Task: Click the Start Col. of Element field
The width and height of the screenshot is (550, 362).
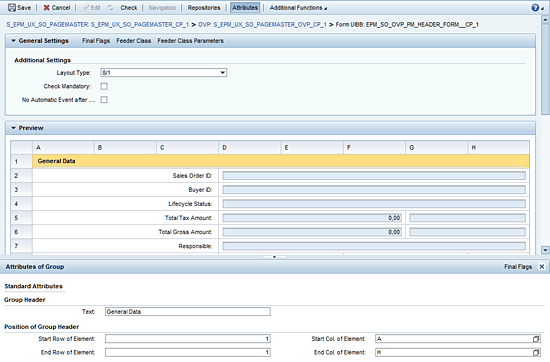Action: tap(454, 339)
